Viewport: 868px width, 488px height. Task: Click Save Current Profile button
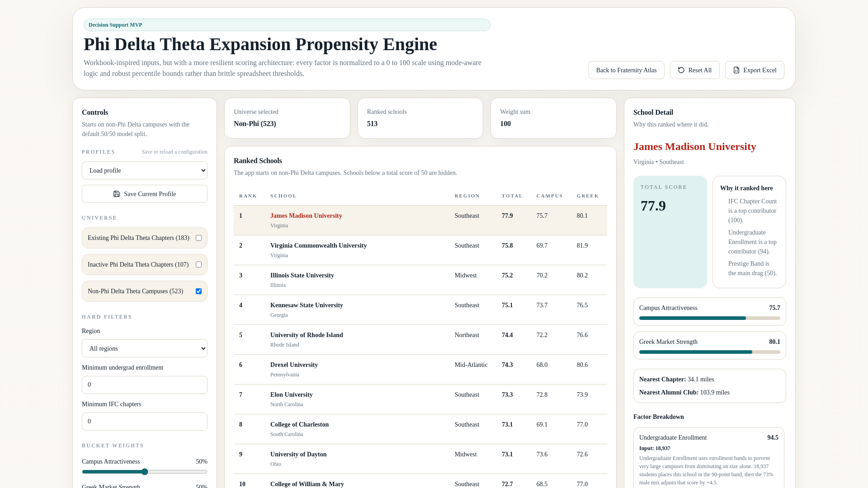point(145,194)
